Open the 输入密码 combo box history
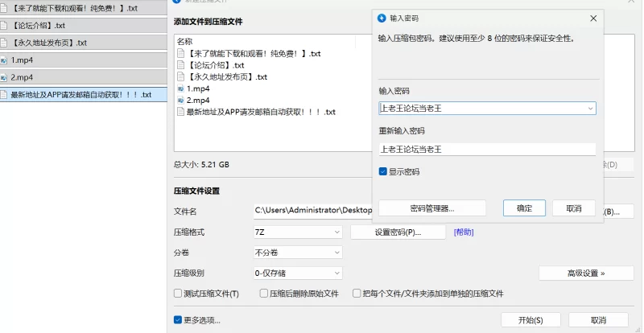Image resolution: width=644 pixels, height=333 pixels. (590, 108)
